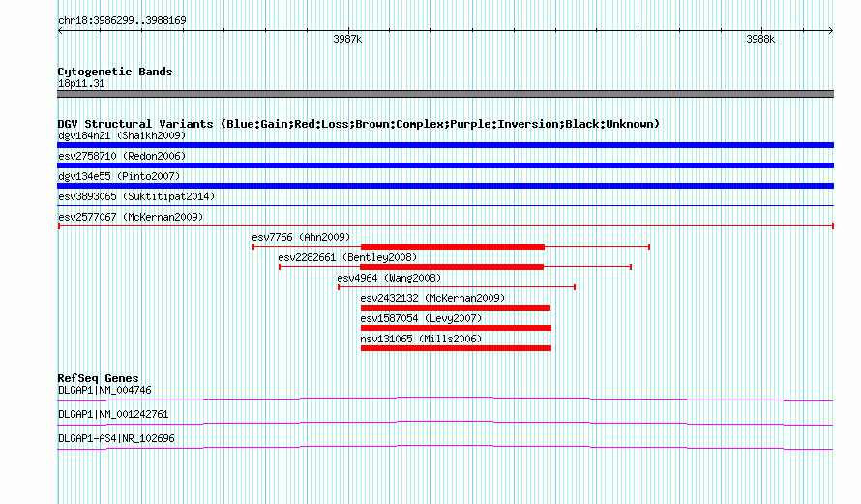Click the blue bar under dgv134e55
This screenshot has width=861, height=504.
pos(445,186)
